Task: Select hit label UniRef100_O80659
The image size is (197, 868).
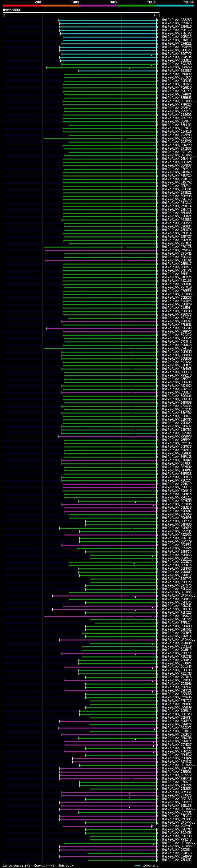Action: (x=176, y=67)
